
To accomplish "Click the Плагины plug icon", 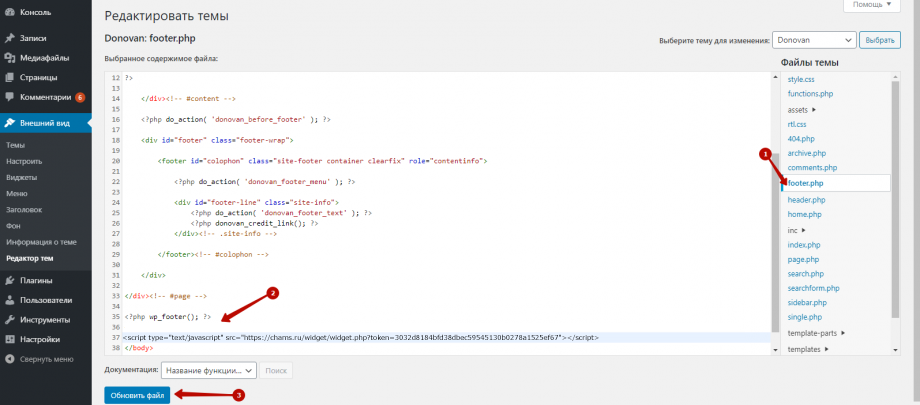I will (9, 280).
